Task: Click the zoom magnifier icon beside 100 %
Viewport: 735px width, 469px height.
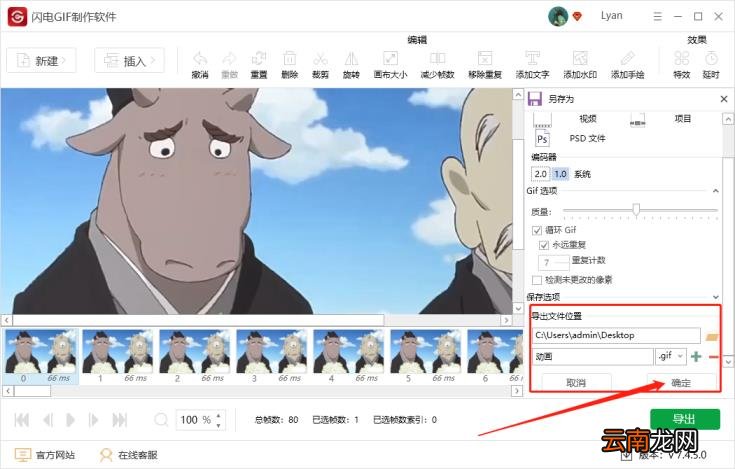Action: [161, 419]
